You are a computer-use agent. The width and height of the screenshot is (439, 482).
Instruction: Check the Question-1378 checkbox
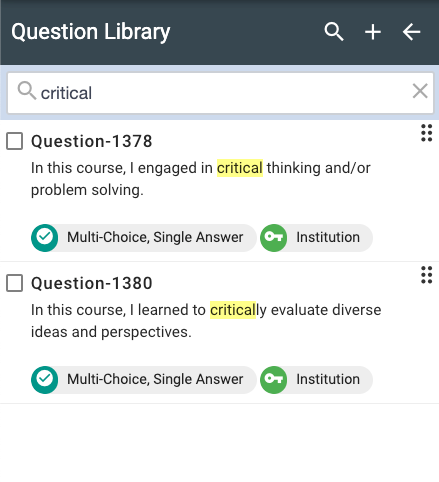(15, 141)
